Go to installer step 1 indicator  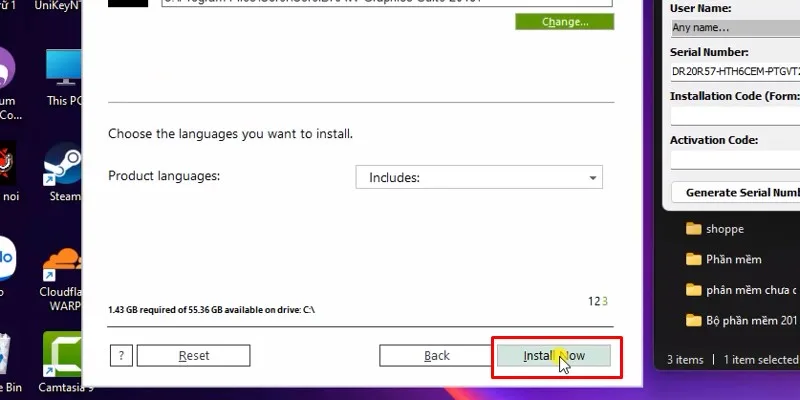590,301
